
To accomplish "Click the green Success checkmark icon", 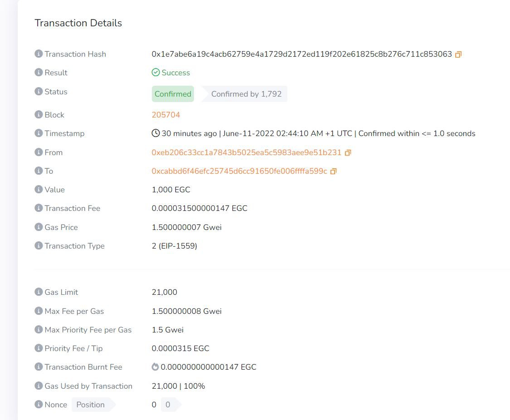I will [x=155, y=73].
